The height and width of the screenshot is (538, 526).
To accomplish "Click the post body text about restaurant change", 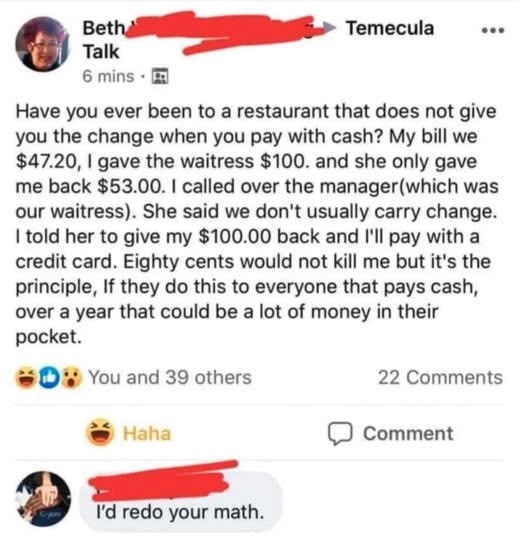I will (256, 224).
